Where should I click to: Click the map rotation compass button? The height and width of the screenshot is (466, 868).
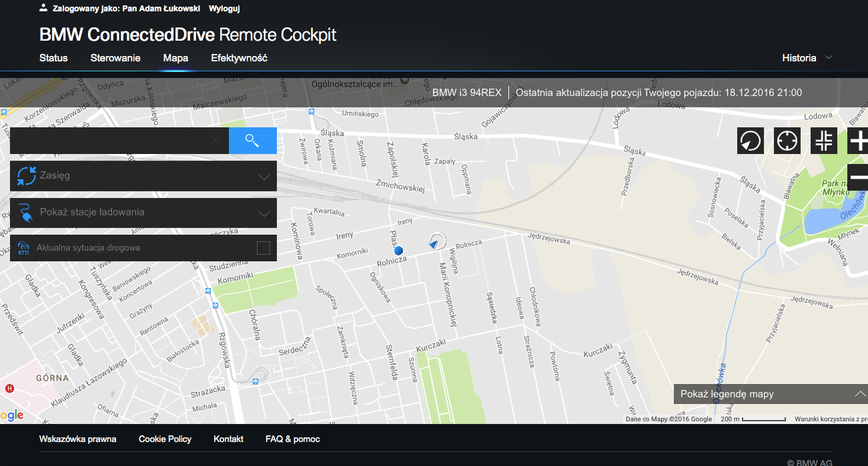point(751,141)
